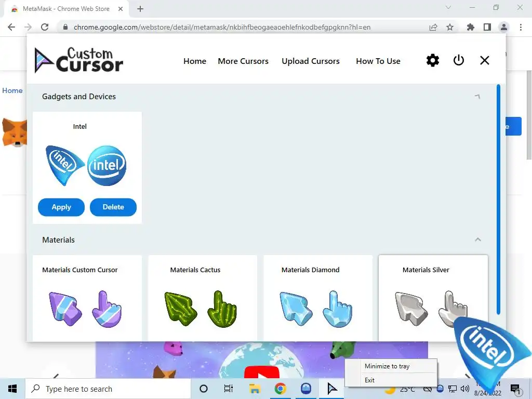Open the More Cursors menu item
Viewport: 532px width, 399px height.
tap(243, 61)
